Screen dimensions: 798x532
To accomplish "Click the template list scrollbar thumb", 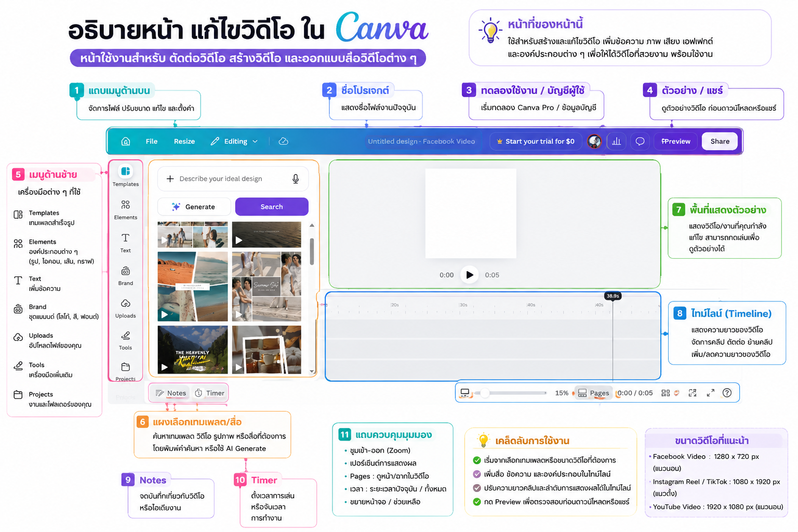I will [x=312, y=251].
